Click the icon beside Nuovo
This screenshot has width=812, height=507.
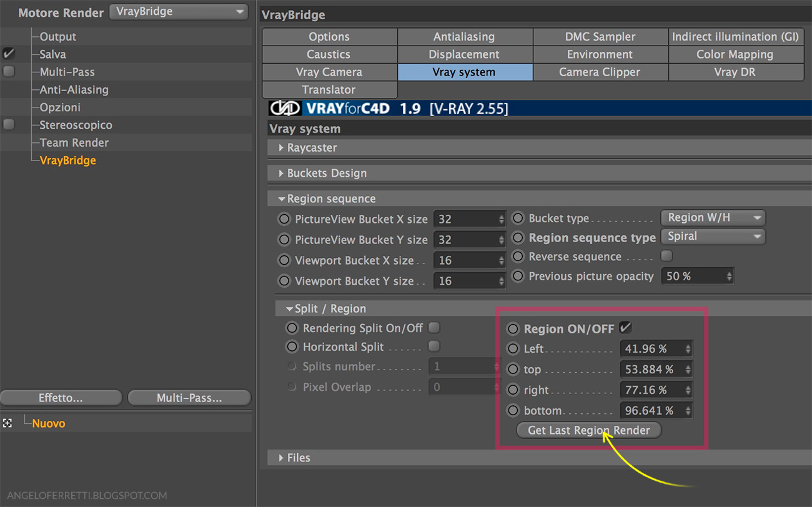point(7,423)
